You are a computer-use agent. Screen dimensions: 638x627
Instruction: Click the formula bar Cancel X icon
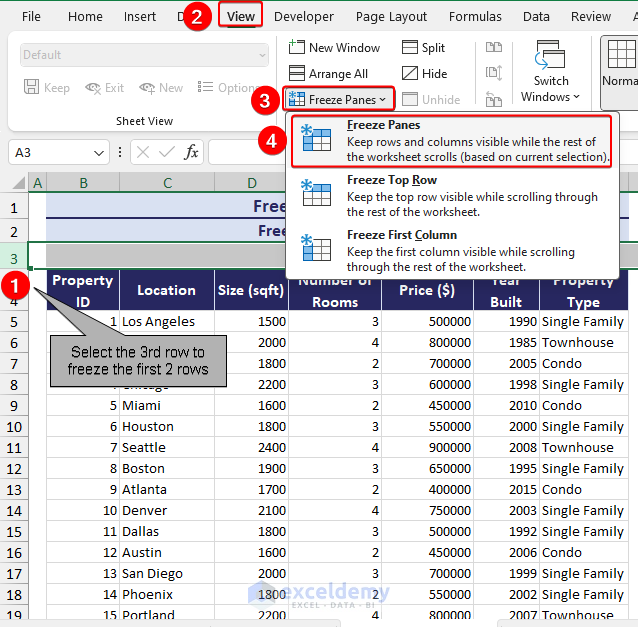[x=143, y=153]
